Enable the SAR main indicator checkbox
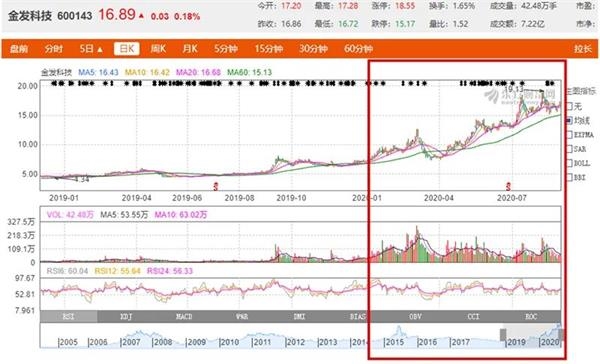600x364 pixels. [x=569, y=149]
